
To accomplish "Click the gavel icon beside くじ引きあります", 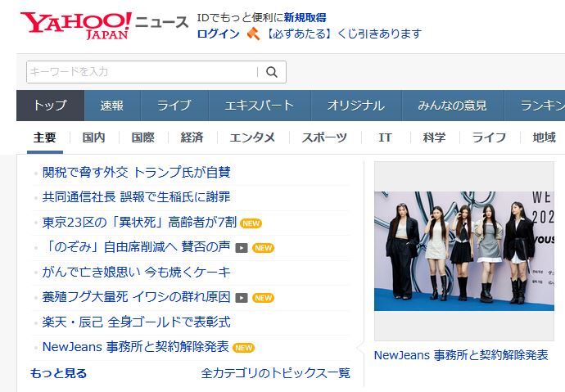I will tap(253, 34).
